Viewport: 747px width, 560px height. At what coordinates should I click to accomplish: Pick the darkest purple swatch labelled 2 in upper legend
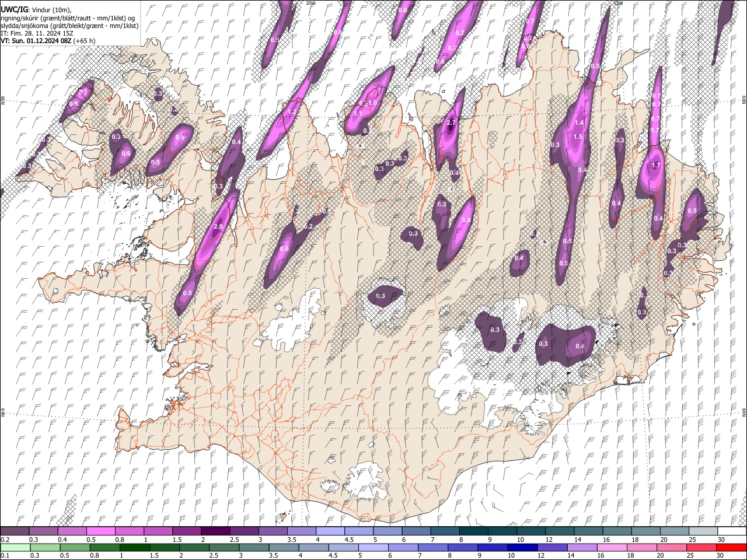tap(215, 531)
